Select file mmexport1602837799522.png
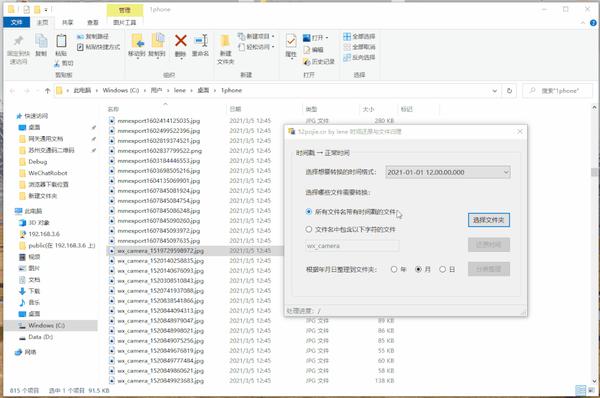Screen dimensions: 600x398 coord(159,151)
